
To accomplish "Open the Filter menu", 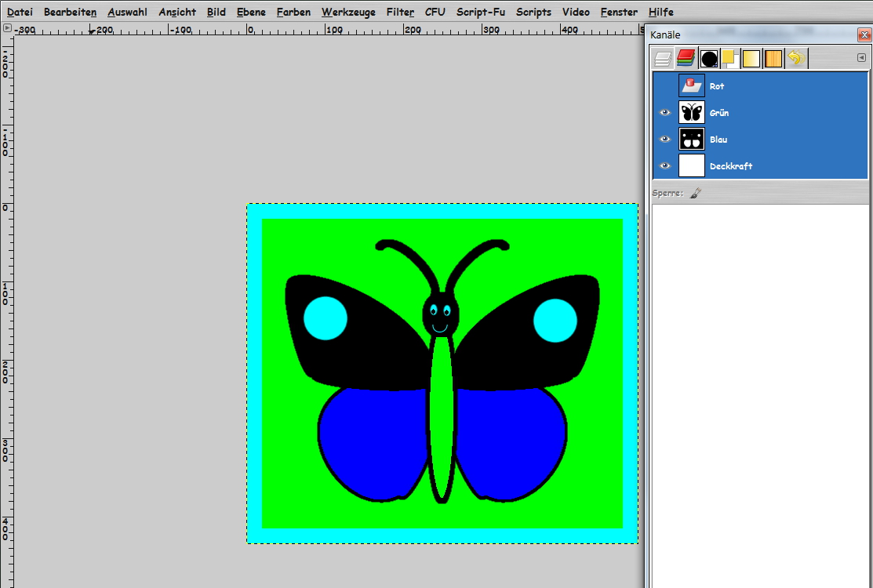I will [400, 12].
